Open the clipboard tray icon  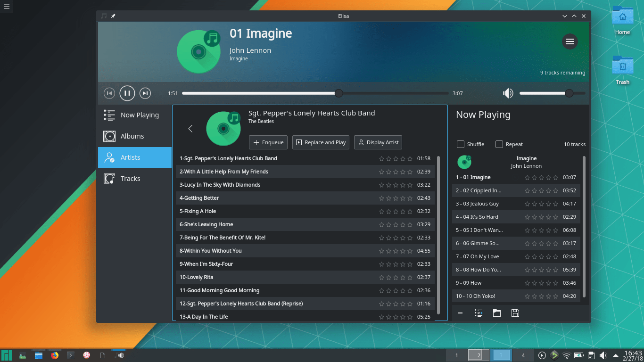click(591, 355)
